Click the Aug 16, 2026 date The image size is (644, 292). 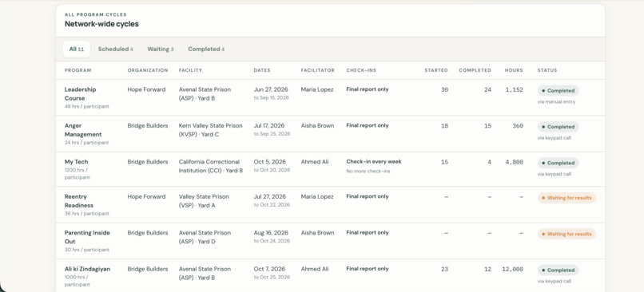[x=271, y=232]
